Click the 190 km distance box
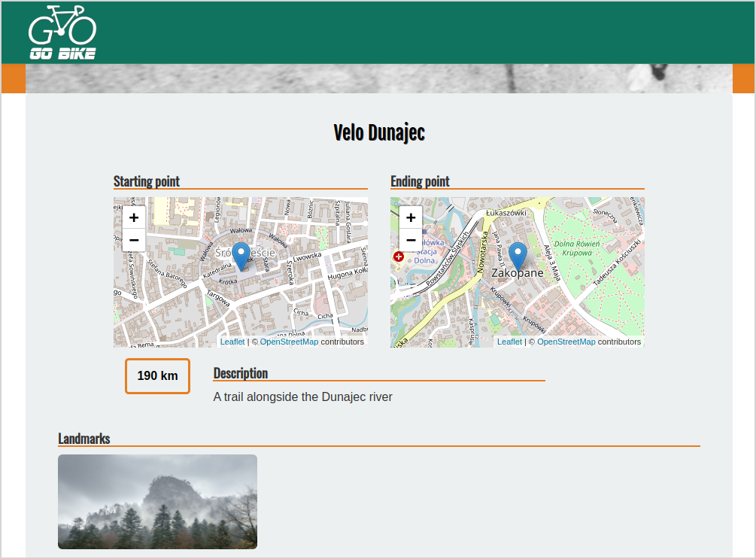Viewport: 756px width, 559px height. click(x=157, y=375)
